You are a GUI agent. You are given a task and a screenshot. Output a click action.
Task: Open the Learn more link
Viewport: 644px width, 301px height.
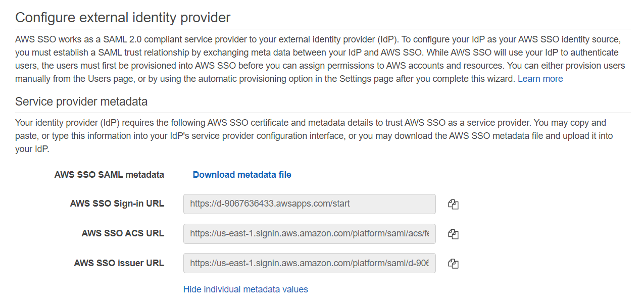pyautogui.click(x=540, y=79)
